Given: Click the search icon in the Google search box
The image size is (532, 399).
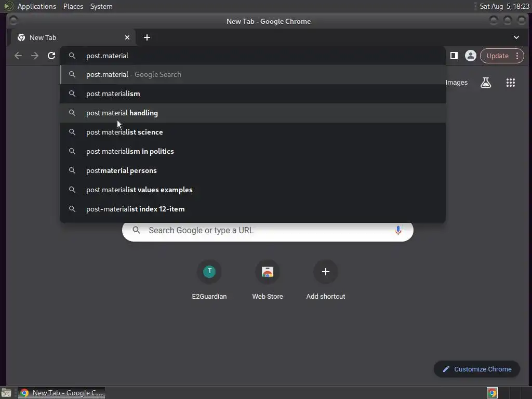Looking at the screenshot, I should 137,230.
